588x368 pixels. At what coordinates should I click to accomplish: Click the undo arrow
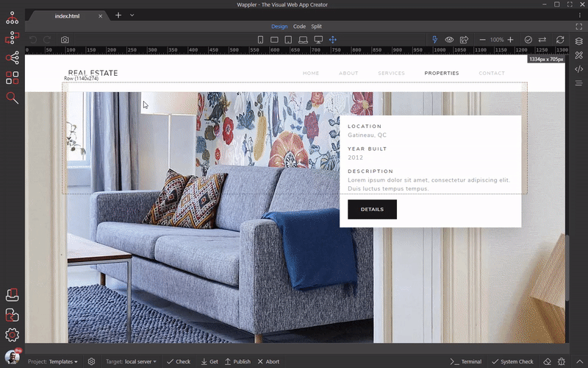pos(33,40)
